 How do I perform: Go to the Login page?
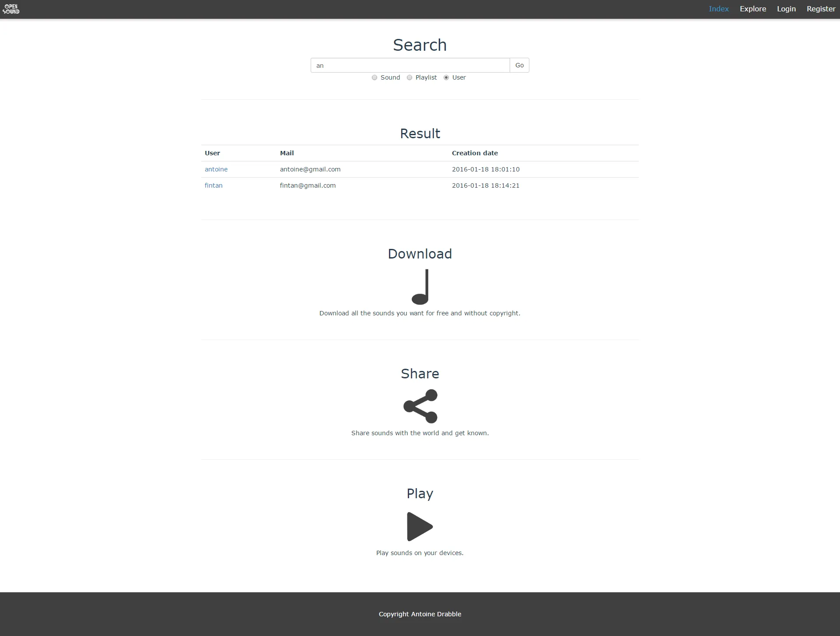786,9
